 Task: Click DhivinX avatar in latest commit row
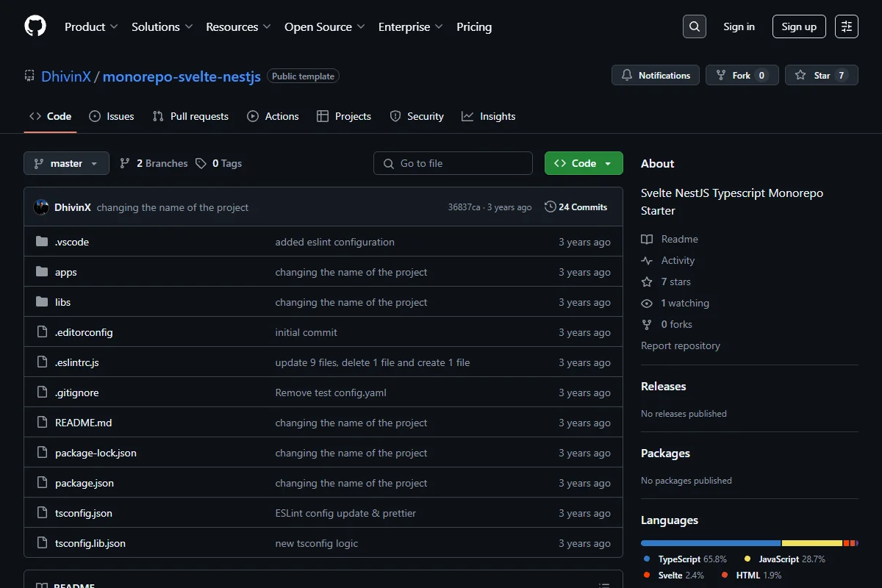[41, 207]
